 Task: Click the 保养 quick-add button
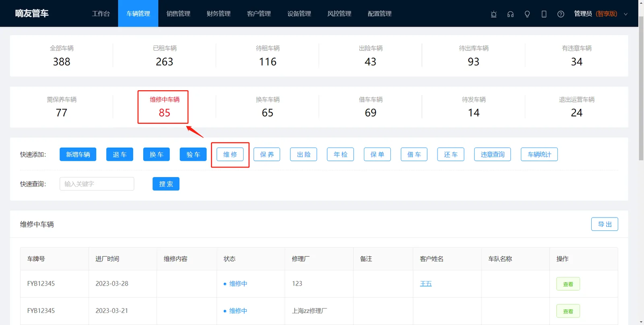267,154
